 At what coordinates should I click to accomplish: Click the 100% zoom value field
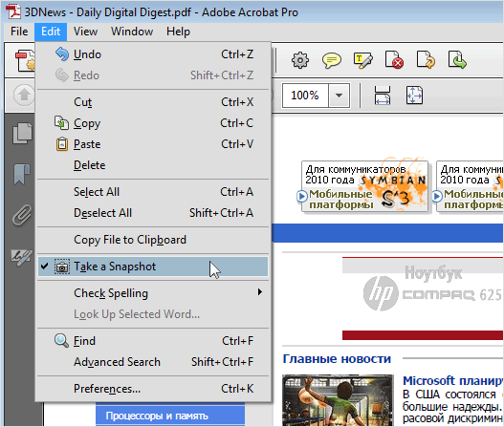(305, 96)
